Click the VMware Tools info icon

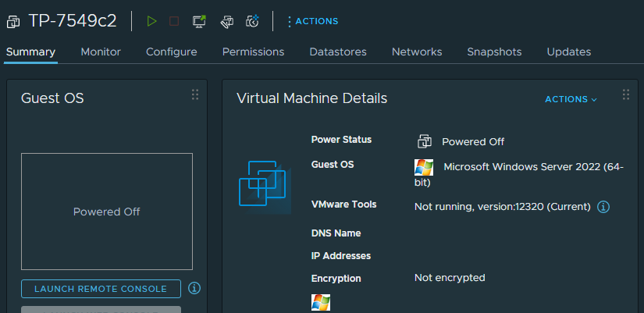[x=603, y=207]
